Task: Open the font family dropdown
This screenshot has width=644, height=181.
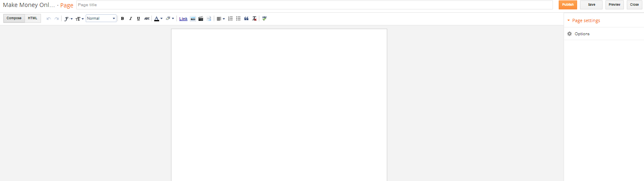Action: 68,18
